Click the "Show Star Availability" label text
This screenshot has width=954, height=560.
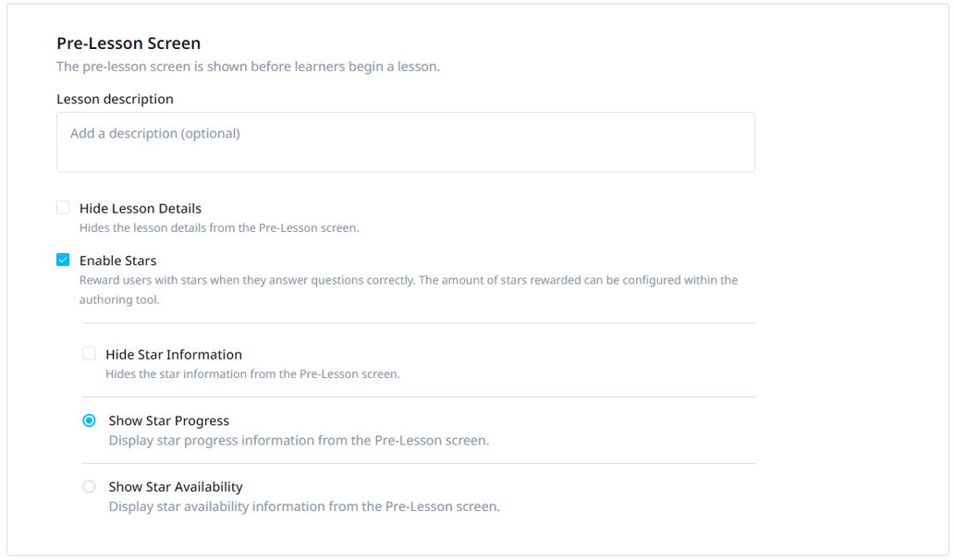coord(176,487)
